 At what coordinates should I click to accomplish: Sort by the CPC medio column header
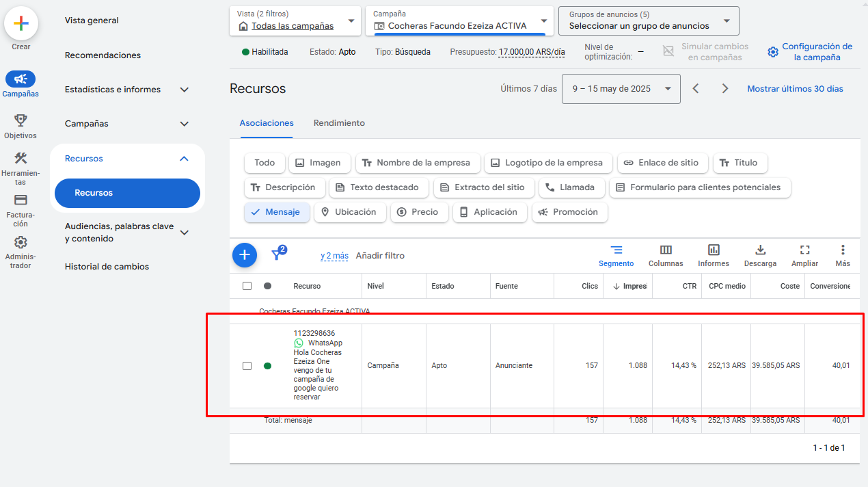click(x=727, y=286)
